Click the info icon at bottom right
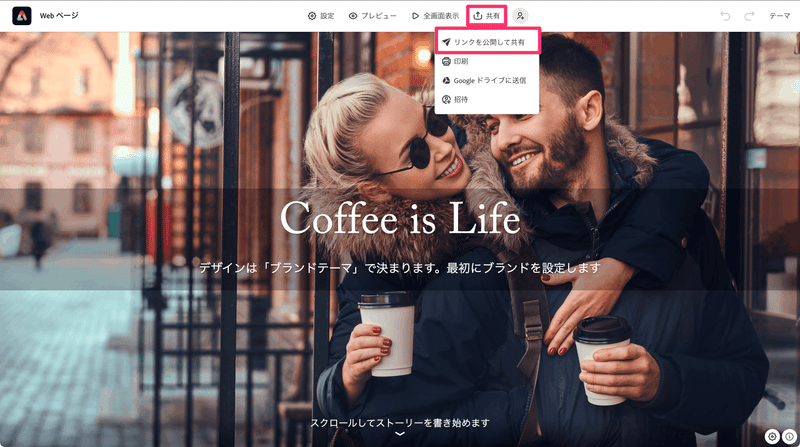The height and width of the screenshot is (447, 800). 789,436
